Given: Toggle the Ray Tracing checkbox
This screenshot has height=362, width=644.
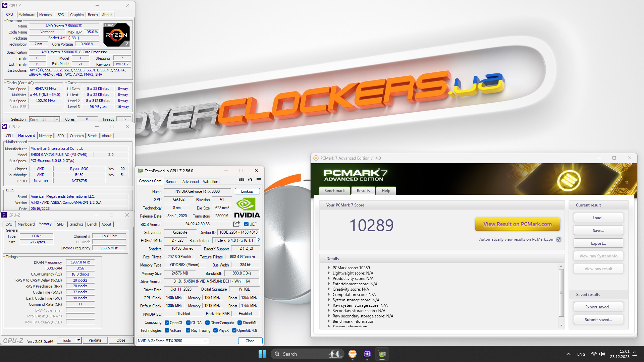Looking at the screenshot, I should coord(188,330).
